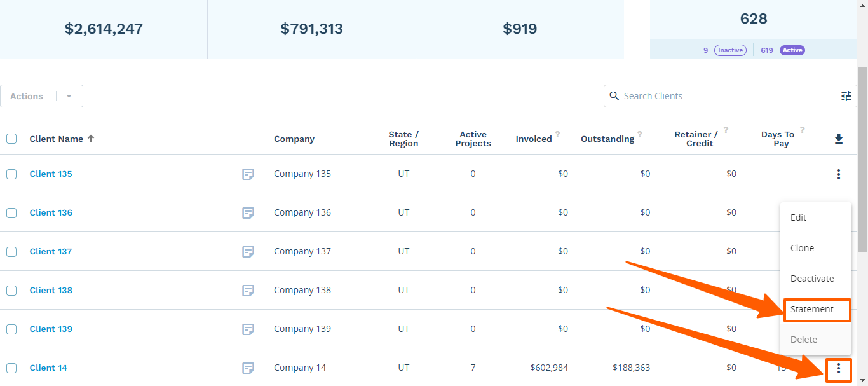Open notes icon for Client 139

[248, 329]
